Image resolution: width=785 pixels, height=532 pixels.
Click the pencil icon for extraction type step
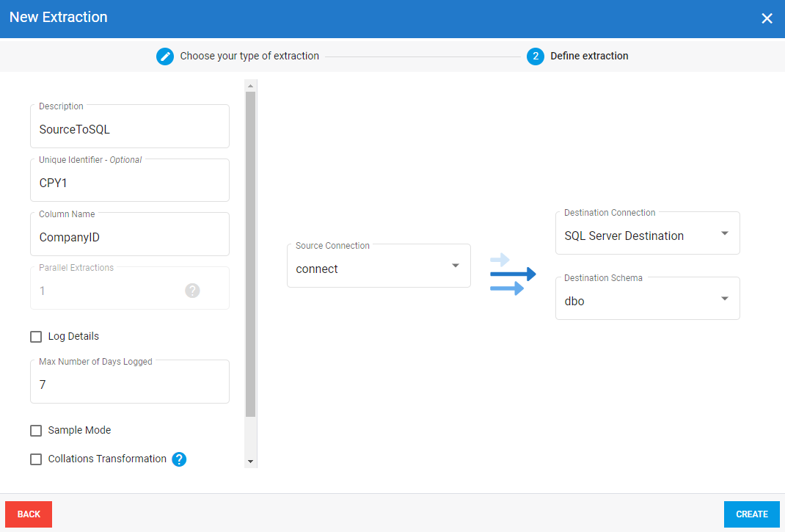[x=165, y=57]
